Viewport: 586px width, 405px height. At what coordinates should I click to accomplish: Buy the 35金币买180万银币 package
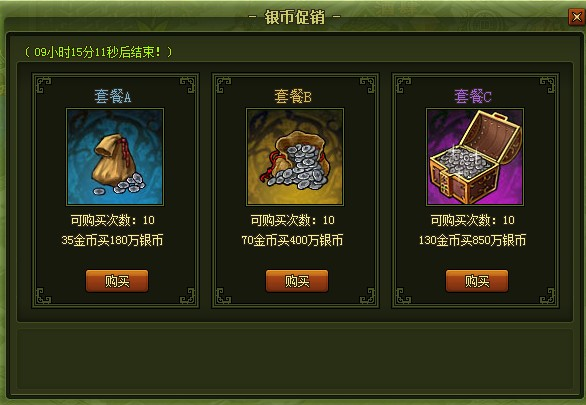pyautogui.click(x=117, y=281)
